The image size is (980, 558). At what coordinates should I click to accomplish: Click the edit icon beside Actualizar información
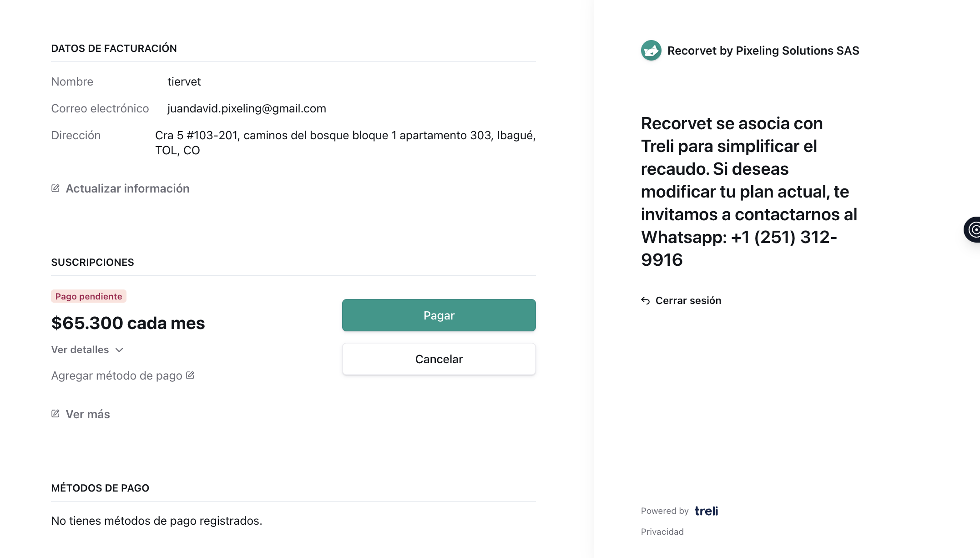[56, 188]
